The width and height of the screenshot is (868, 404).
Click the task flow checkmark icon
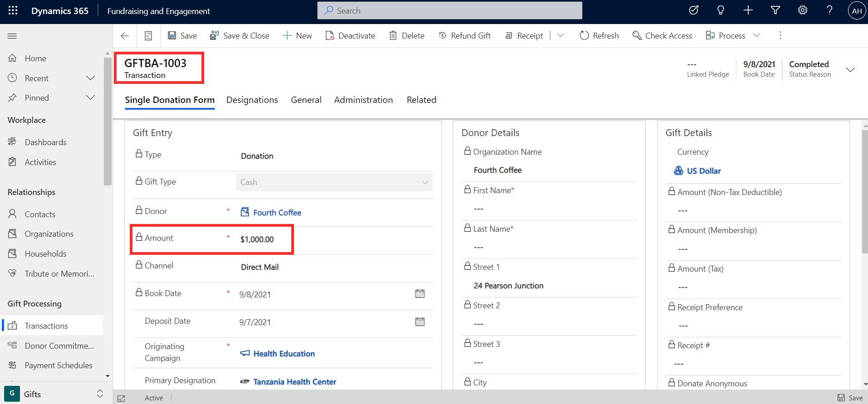693,10
